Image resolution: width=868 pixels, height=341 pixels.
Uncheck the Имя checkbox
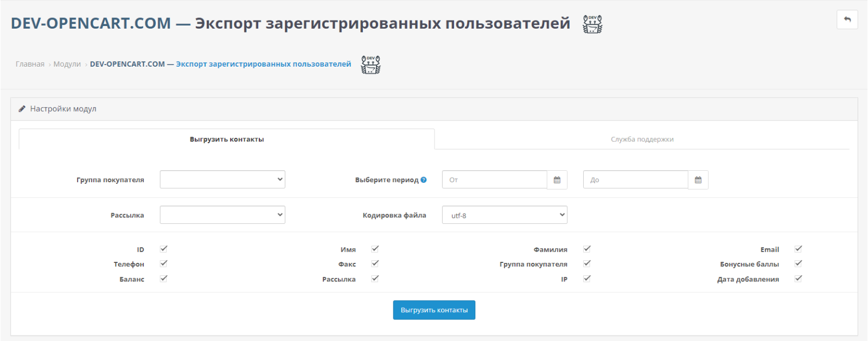[x=375, y=249]
